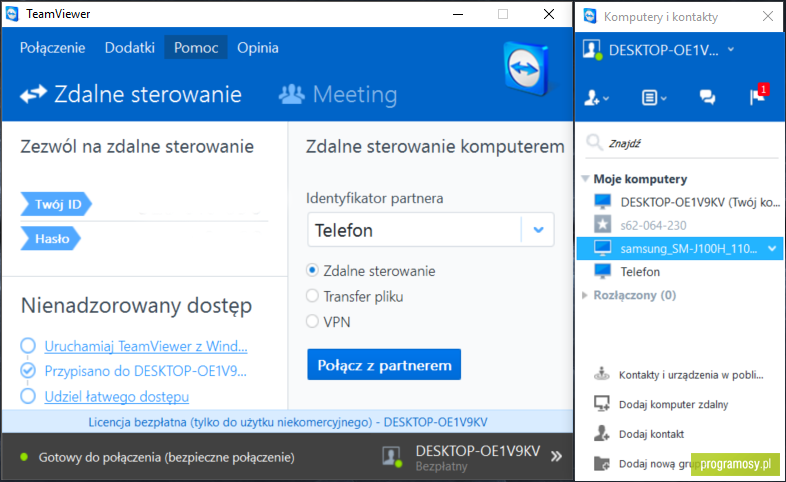Select the VPN radio button
This screenshot has height=482, width=786.
tap(312, 321)
